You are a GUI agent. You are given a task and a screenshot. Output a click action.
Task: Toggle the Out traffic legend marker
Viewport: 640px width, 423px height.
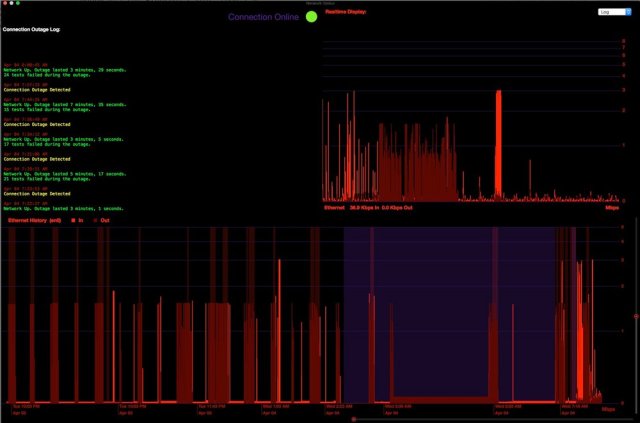pos(96,219)
